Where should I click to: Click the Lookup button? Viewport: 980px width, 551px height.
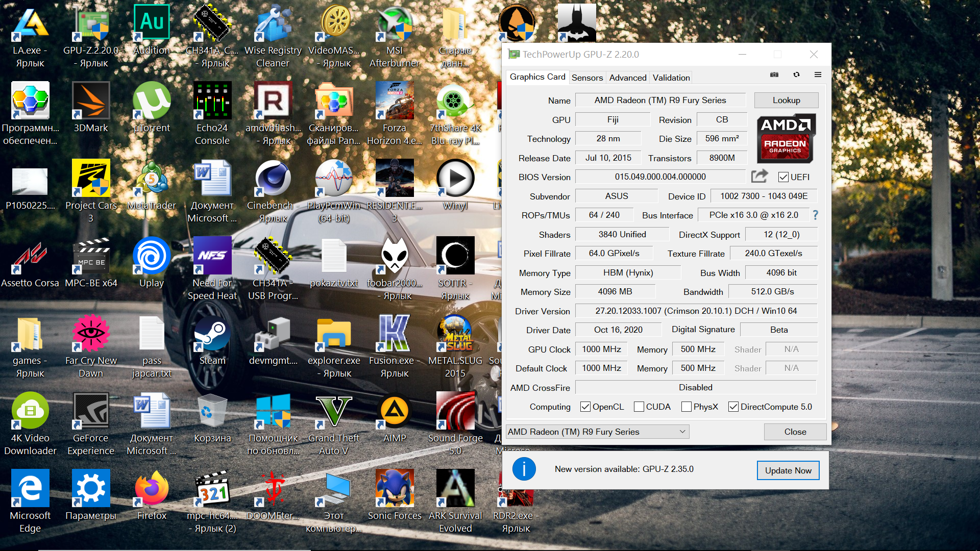[x=786, y=100]
